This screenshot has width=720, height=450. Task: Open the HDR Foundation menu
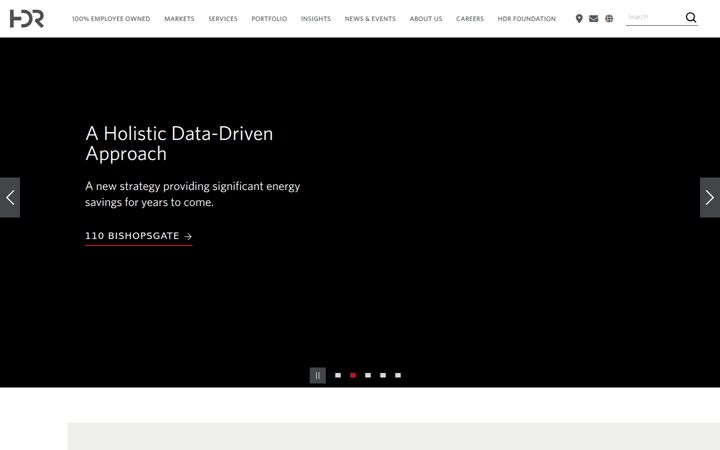[527, 19]
